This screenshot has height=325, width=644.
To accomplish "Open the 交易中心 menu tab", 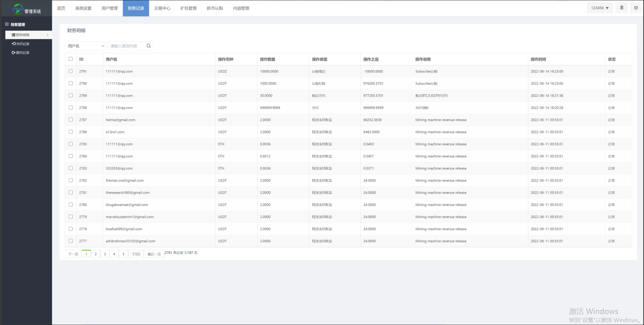I will tap(162, 8).
